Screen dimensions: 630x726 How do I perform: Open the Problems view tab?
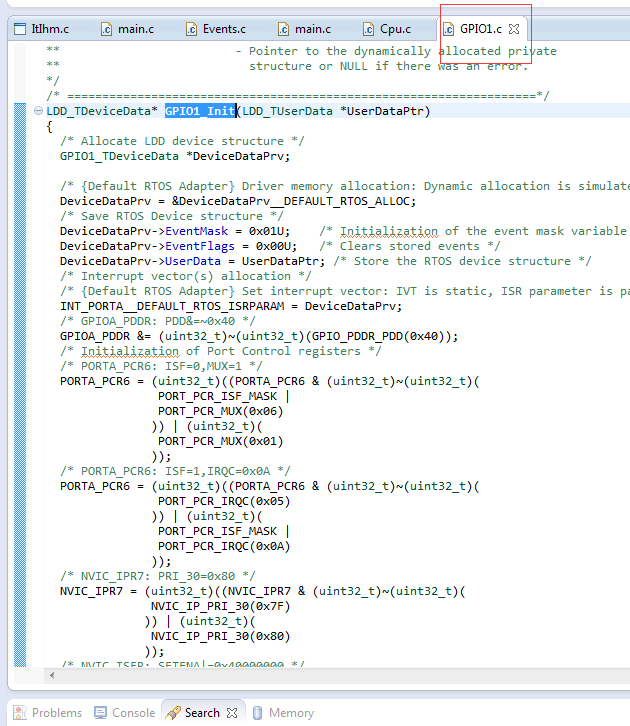(48, 713)
